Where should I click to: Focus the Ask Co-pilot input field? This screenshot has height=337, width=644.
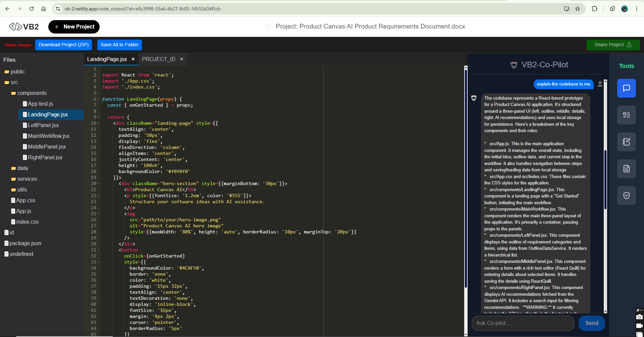pyautogui.click(x=523, y=323)
